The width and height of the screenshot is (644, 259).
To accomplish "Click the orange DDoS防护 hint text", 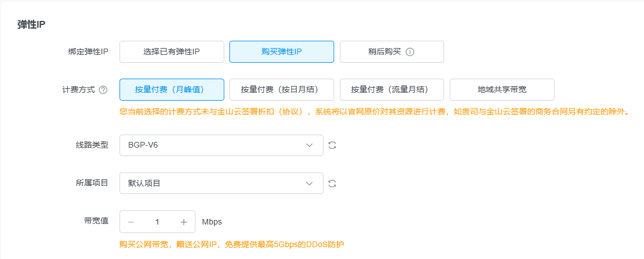I will [232, 244].
